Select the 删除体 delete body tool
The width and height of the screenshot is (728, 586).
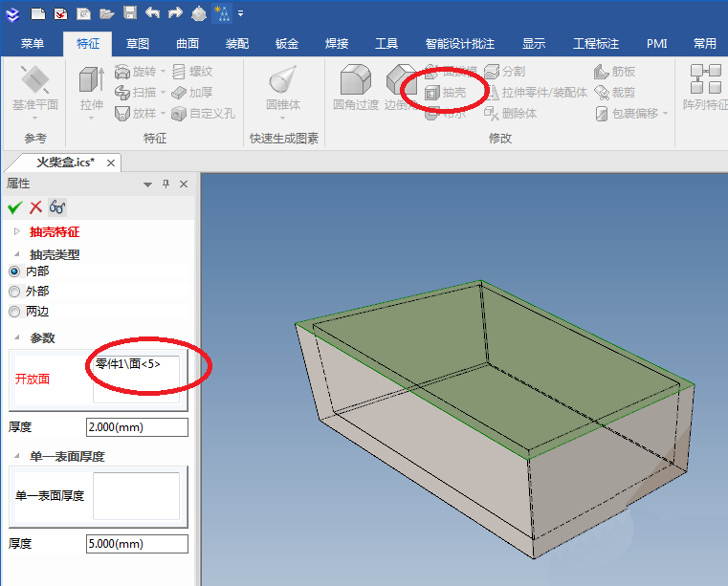[510, 113]
